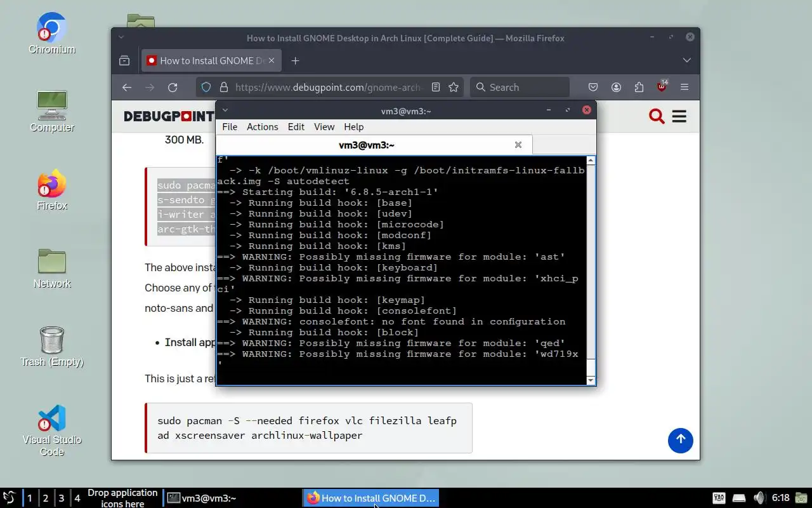Go back in Firefox
Screen dimensions: 812x508
[127, 87]
